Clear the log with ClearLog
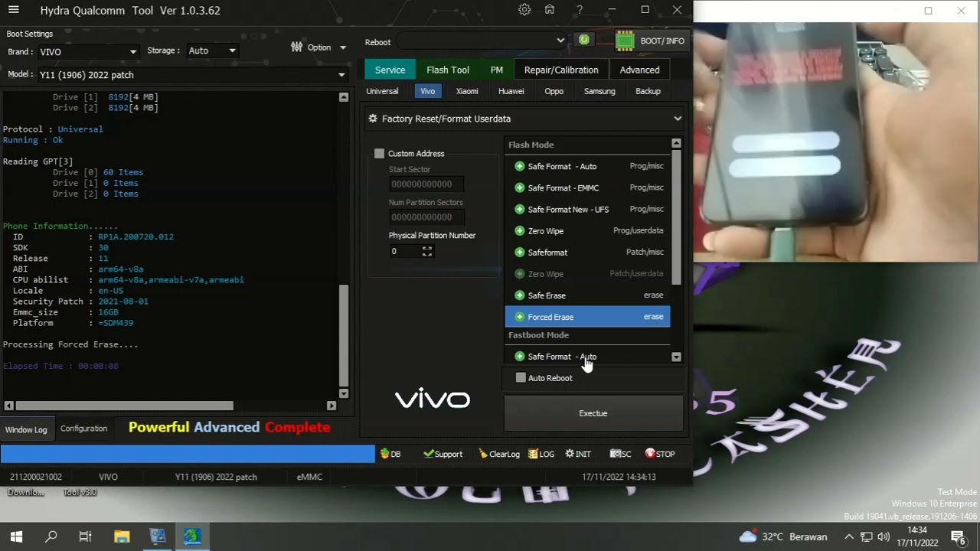 pyautogui.click(x=499, y=454)
